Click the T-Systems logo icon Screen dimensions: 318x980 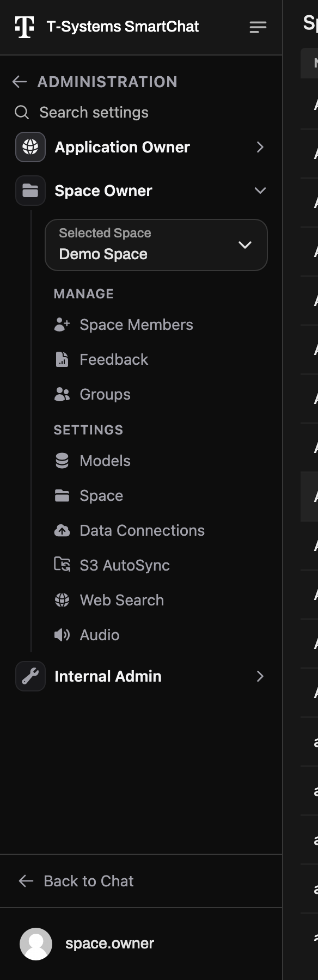[25, 27]
